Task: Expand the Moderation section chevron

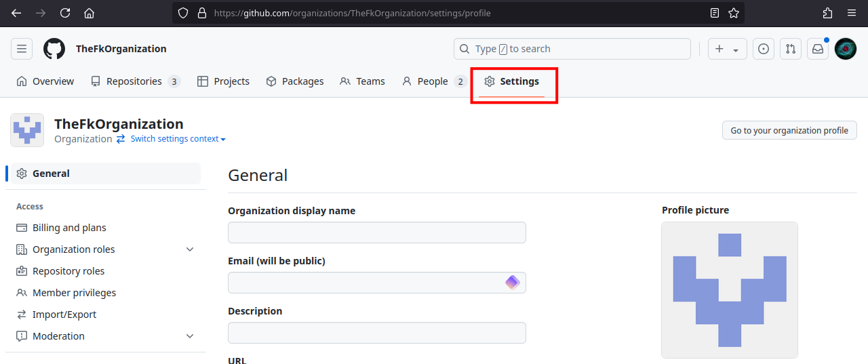Action: pos(190,336)
